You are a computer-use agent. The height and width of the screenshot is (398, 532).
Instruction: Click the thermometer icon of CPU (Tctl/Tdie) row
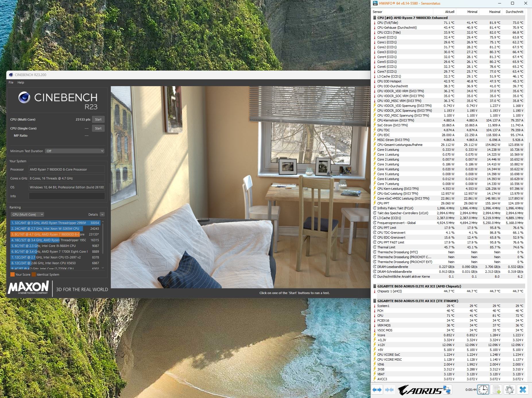click(x=374, y=23)
